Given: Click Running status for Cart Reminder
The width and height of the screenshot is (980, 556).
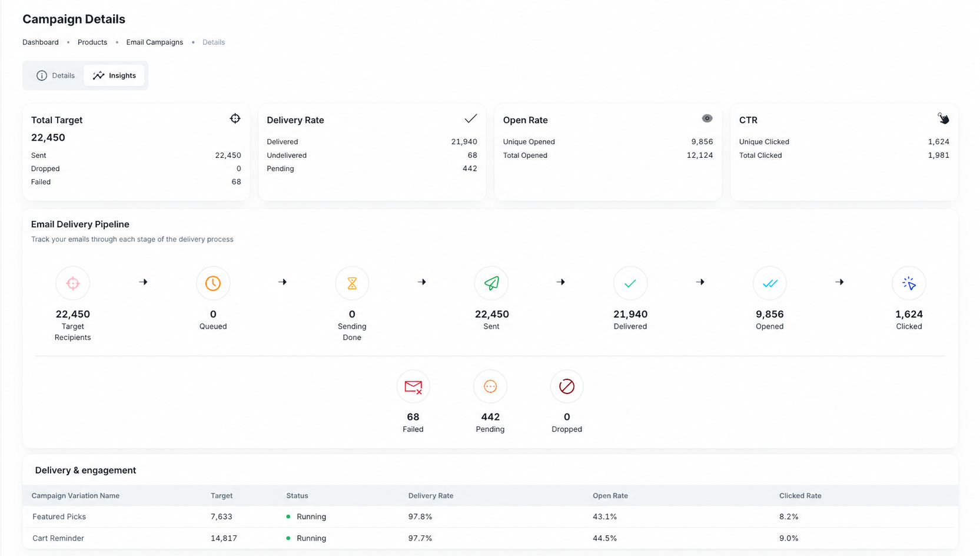Looking at the screenshot, I should (306, 538).
